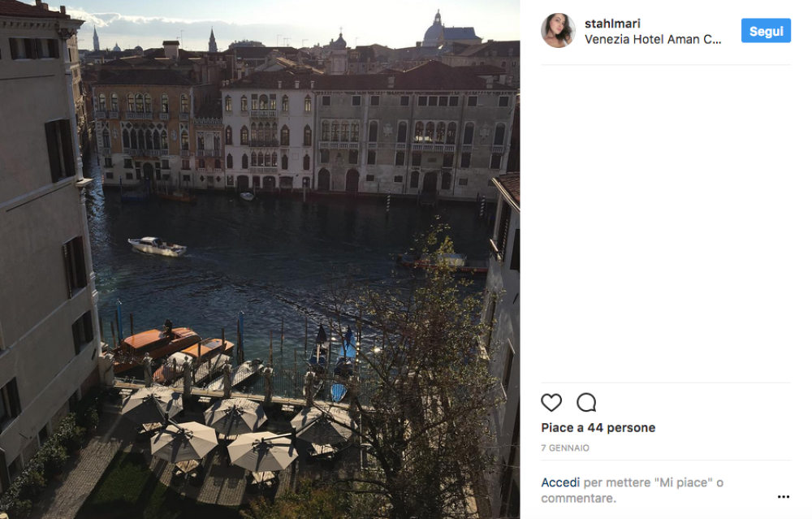Open the three-dot more options menu
The image size is (812, 519).
click(x=784, y=497)
